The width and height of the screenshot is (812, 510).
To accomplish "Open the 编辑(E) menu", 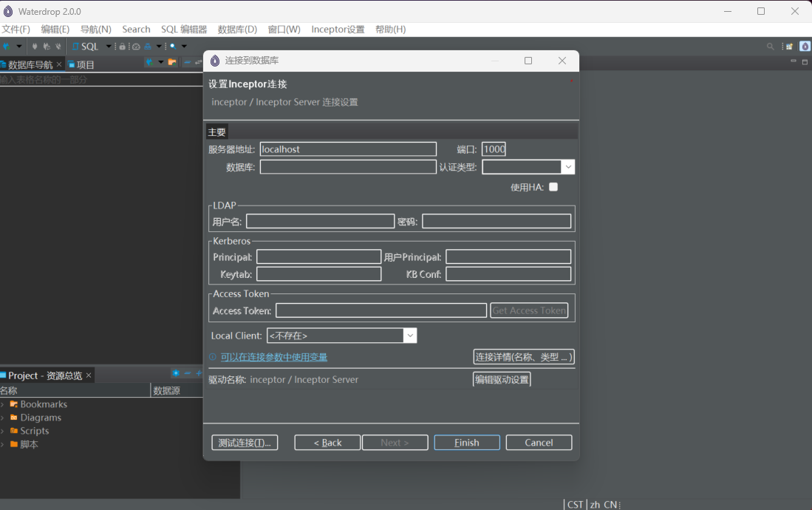I will [x=55, y=30].
